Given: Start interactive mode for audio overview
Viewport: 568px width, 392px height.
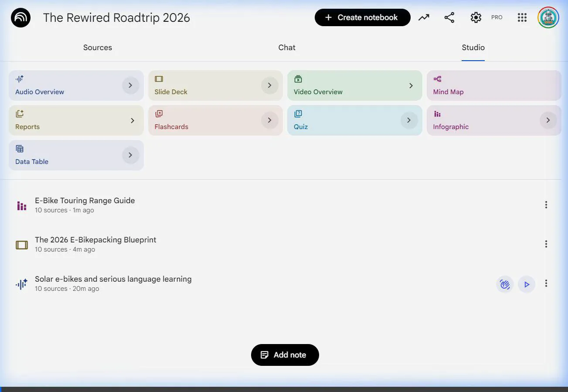Looking at the screenshot, I should (x=505, y=284).
